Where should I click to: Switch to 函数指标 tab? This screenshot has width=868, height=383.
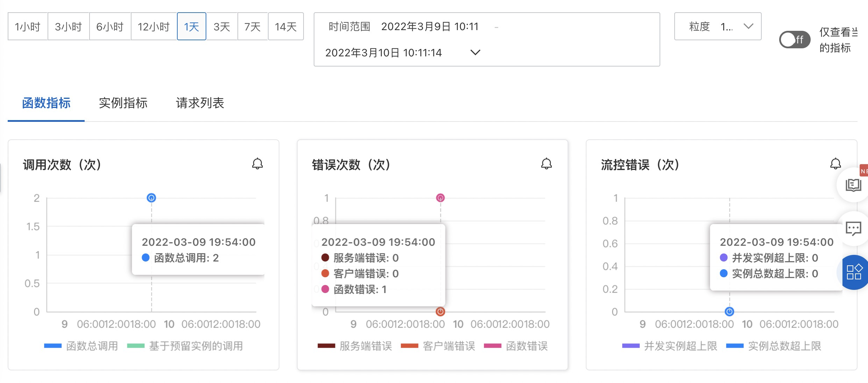46,103
